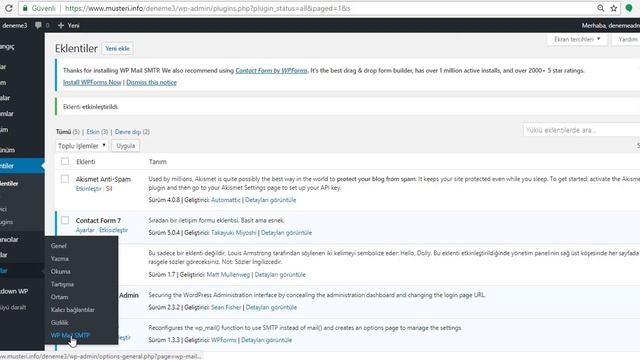View Akismet details via Detayları görüntüle
Screen dimensions: 640x360
271,200
